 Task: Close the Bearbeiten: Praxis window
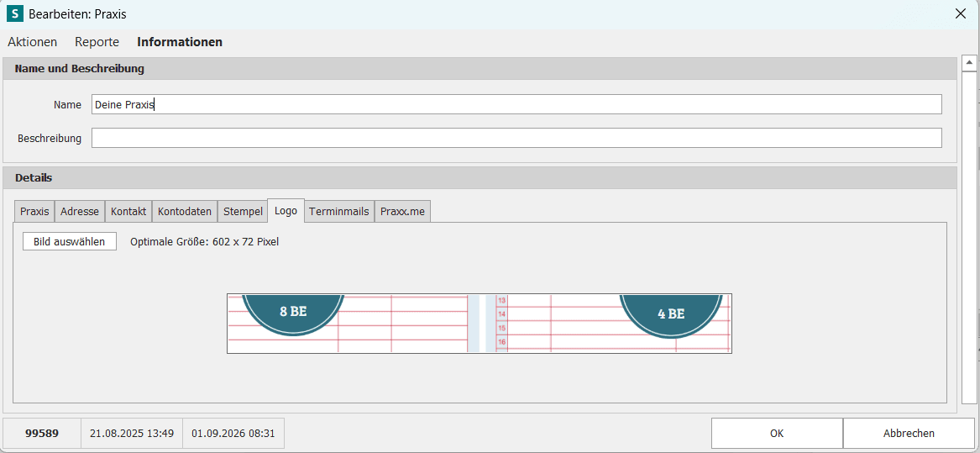click(x=960, y=13)
